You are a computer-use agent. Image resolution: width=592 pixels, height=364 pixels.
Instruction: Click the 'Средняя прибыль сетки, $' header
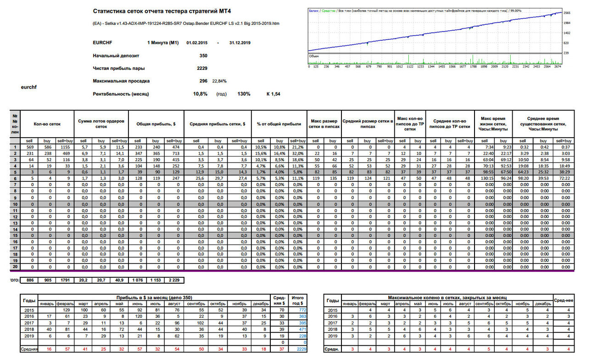(x=218, y=124)
